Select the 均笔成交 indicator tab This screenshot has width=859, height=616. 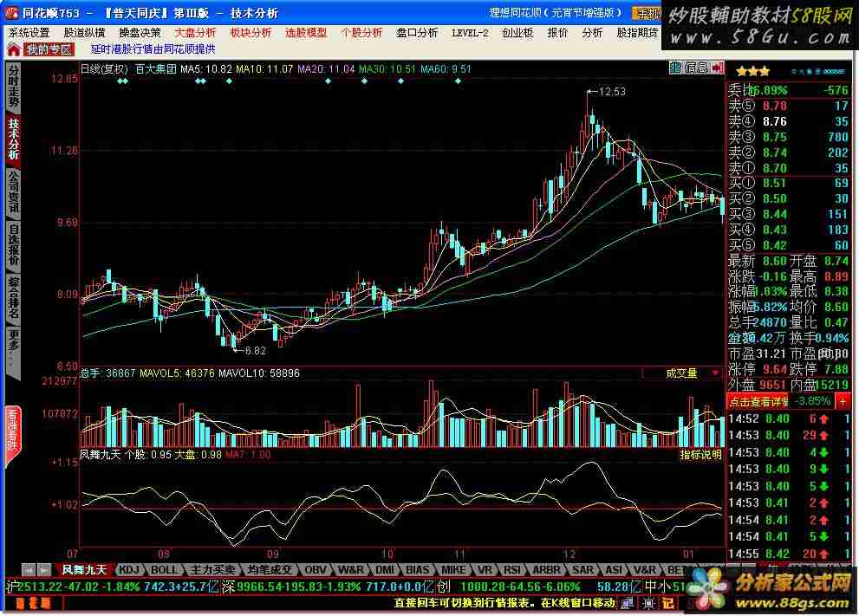click(x=270, y=569)
